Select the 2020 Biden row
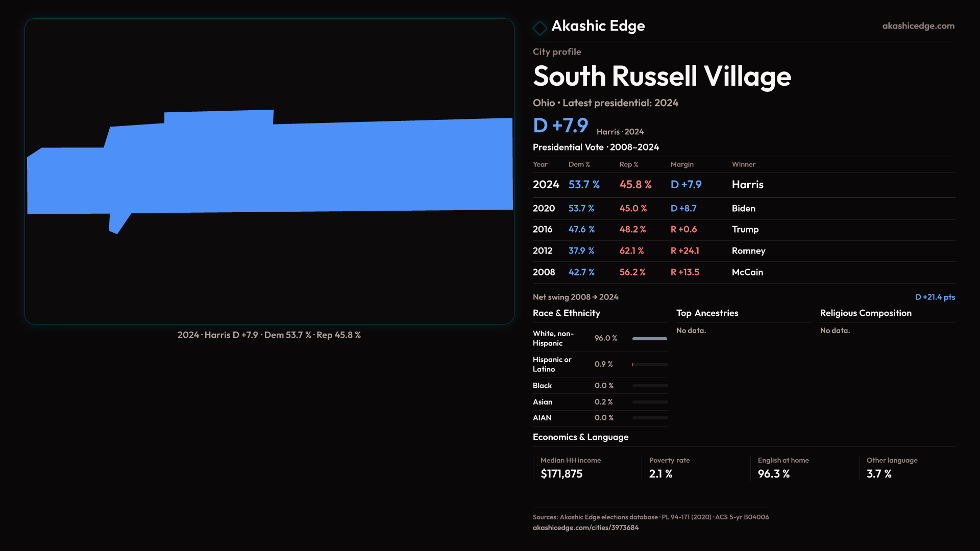The width and height of the screenshot is (980, 551). (x=743, y=208)
